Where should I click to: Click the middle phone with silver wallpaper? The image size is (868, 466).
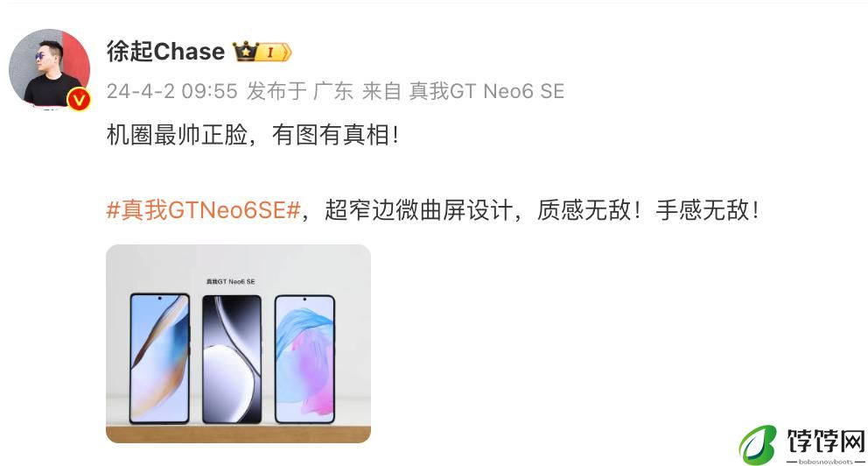(x=231, y=359)
